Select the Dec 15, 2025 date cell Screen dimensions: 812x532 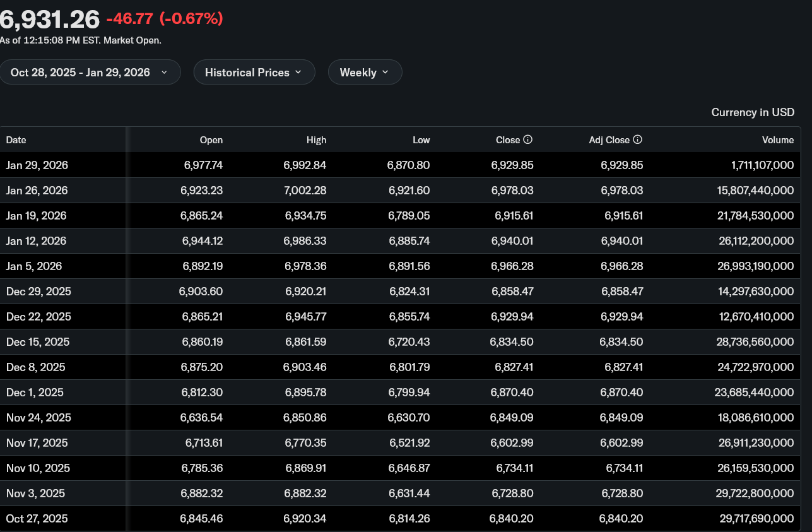point(38,342)
